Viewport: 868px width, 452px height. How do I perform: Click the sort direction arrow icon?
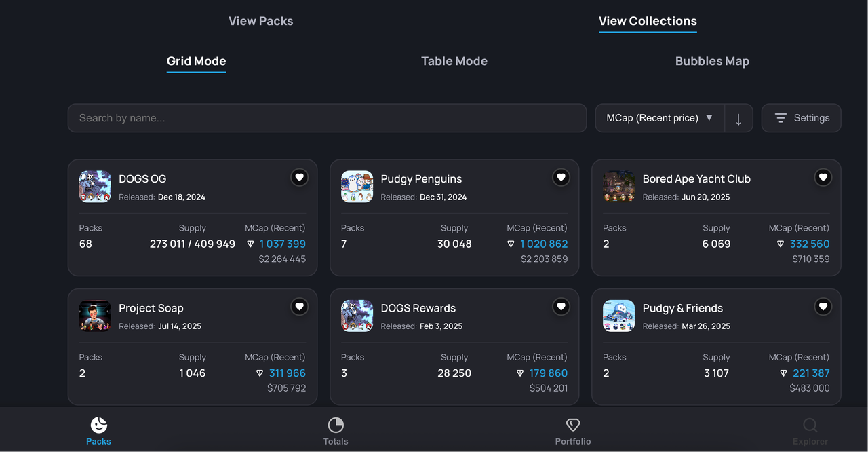click(738, 119)
